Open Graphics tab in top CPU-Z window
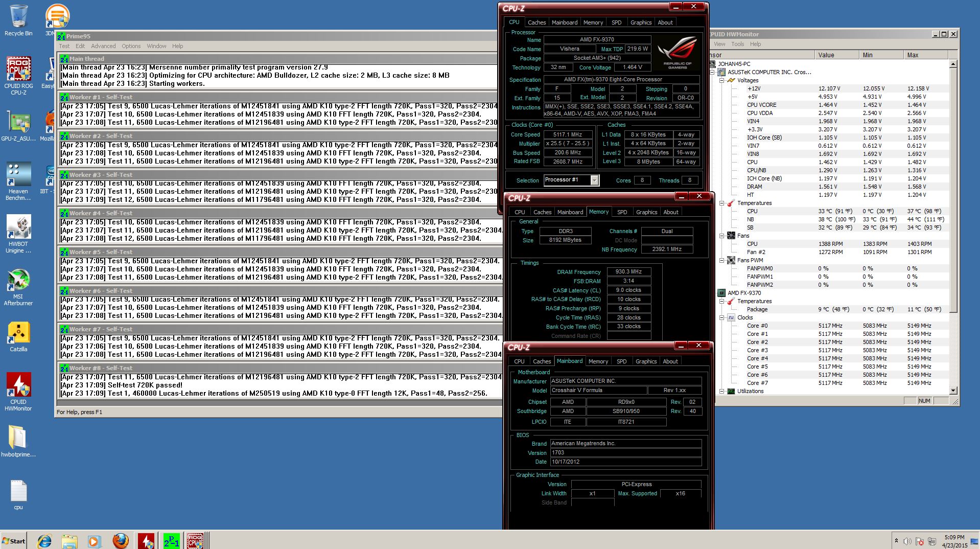The height and width of the screenshot is (549, 980). click(x=641, y=22)
